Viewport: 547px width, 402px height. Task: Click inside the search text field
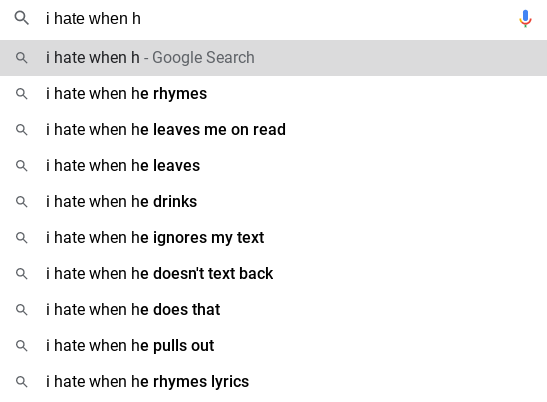tap(276, 18)
